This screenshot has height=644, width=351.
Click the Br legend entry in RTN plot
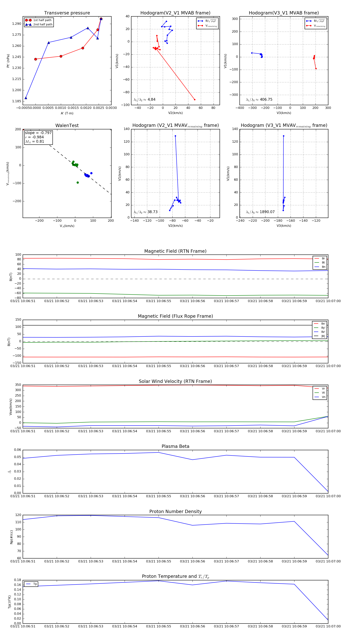[320, 259]
